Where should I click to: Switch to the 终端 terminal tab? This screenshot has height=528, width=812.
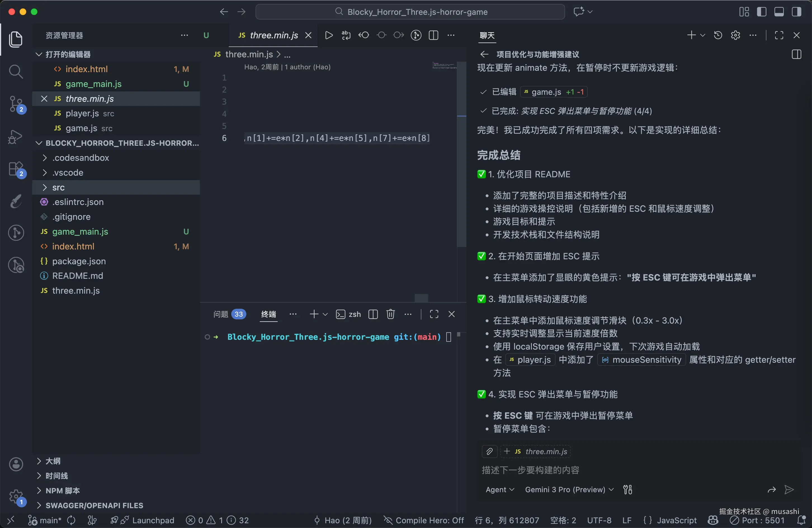tap(268, 314)
